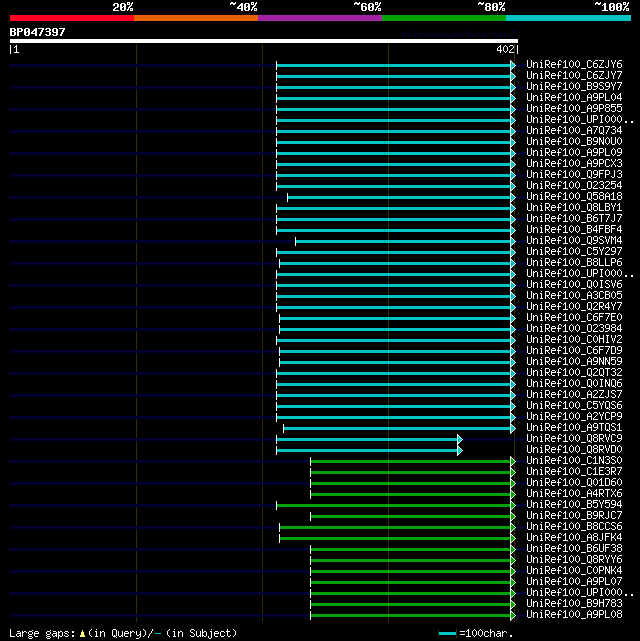Select the UniRef100_B6T7J7 label
The width and height of the screenshot is (640, 641).
[x=574, y=219]
